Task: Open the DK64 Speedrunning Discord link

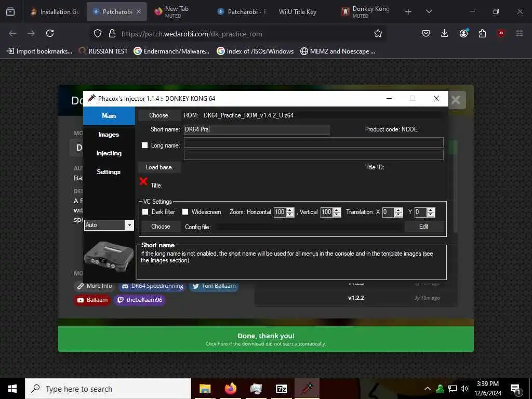Action: pyautogui.click(x=153, y=286)
